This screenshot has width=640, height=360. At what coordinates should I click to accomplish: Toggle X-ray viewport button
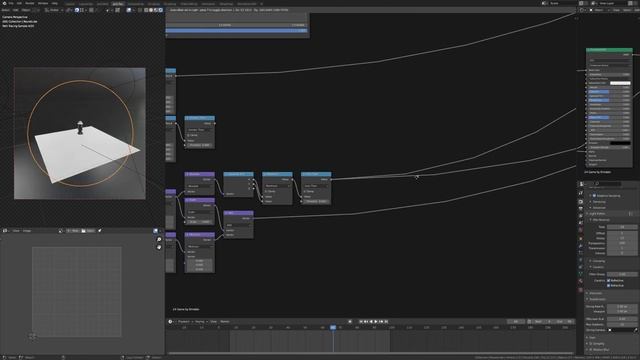140,10
